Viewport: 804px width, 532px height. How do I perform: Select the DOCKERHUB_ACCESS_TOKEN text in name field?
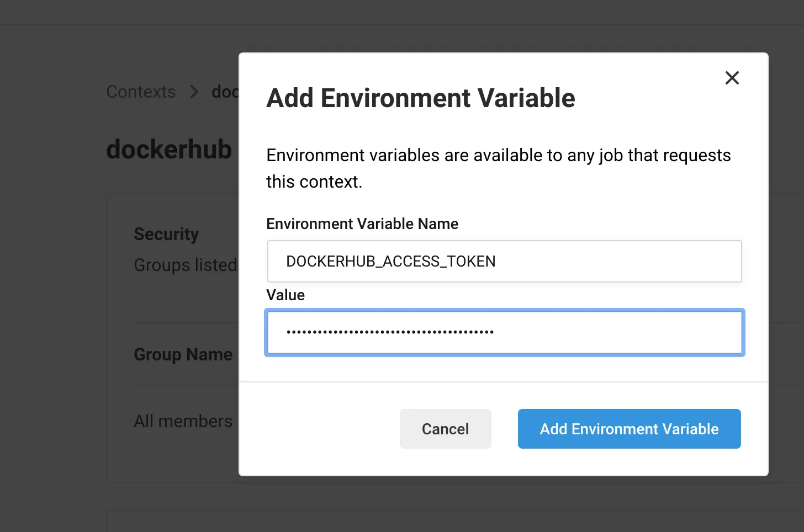click(390, 261)
